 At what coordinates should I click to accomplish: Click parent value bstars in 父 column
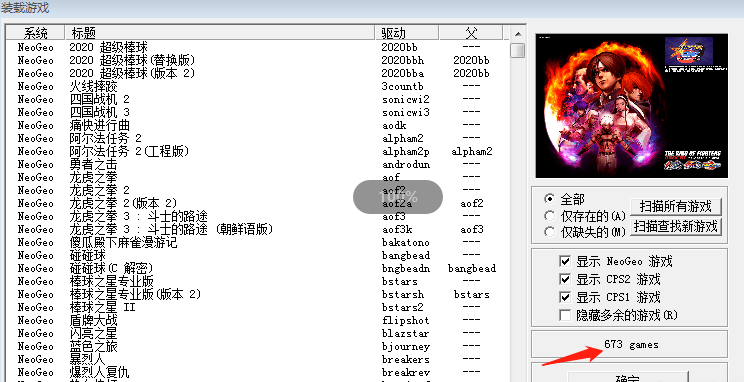[x=472, y=294]
